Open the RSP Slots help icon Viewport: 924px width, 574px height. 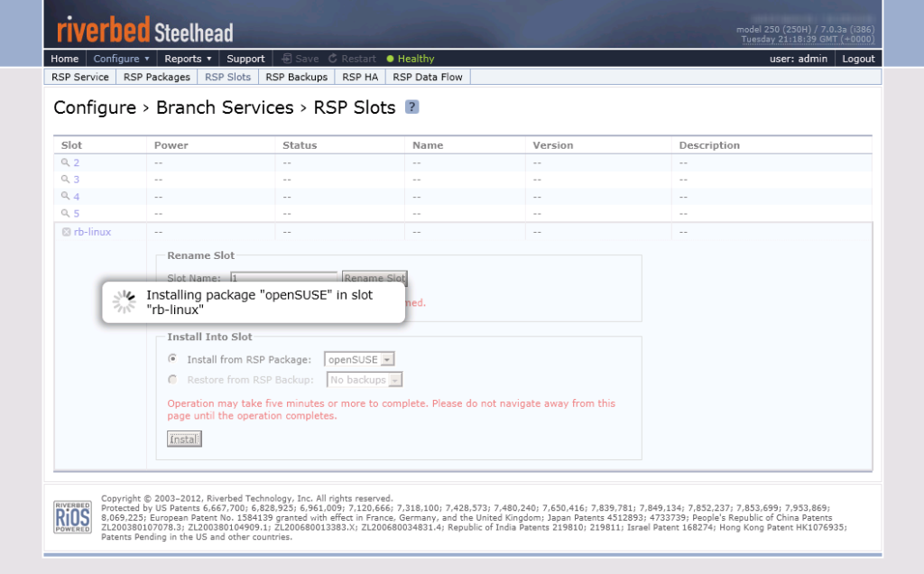[411, 107]
